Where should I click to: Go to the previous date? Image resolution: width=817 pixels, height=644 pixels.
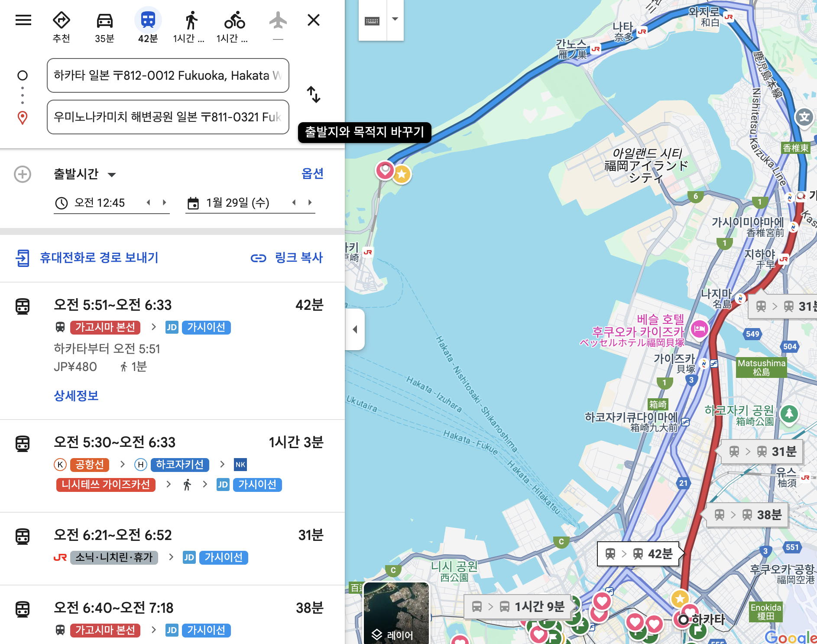tap(294, 202)
